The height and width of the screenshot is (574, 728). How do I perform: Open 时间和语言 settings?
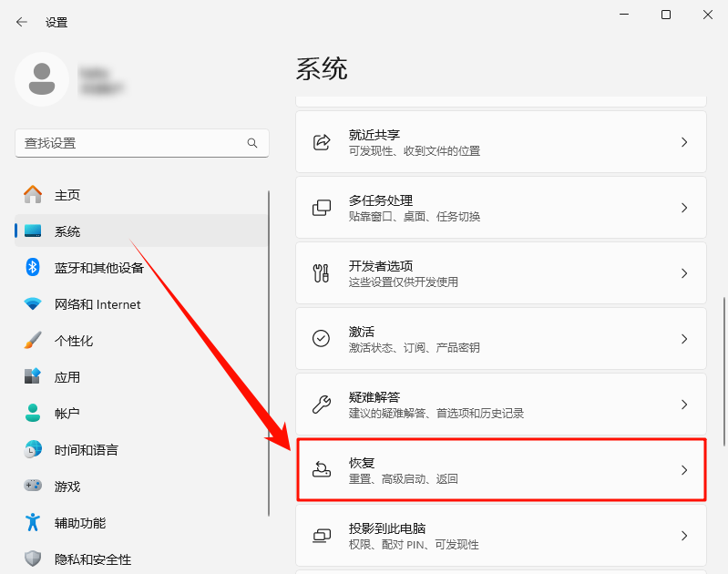(x=141, y=449)
